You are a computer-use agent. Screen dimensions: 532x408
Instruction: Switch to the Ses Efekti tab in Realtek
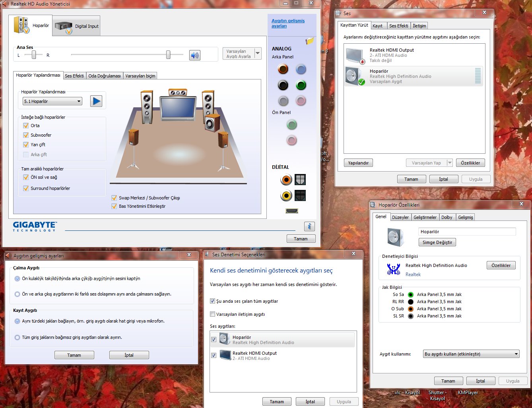click(x=74, y=76)
